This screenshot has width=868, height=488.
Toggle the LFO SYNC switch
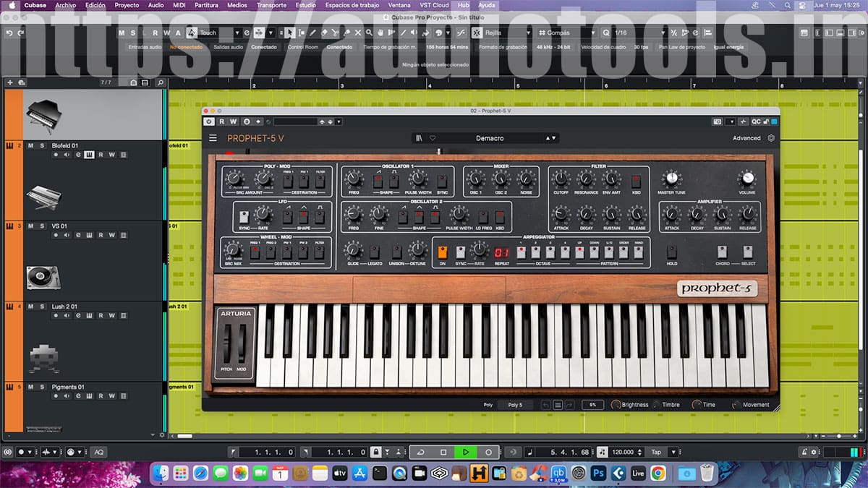point(244,216)
